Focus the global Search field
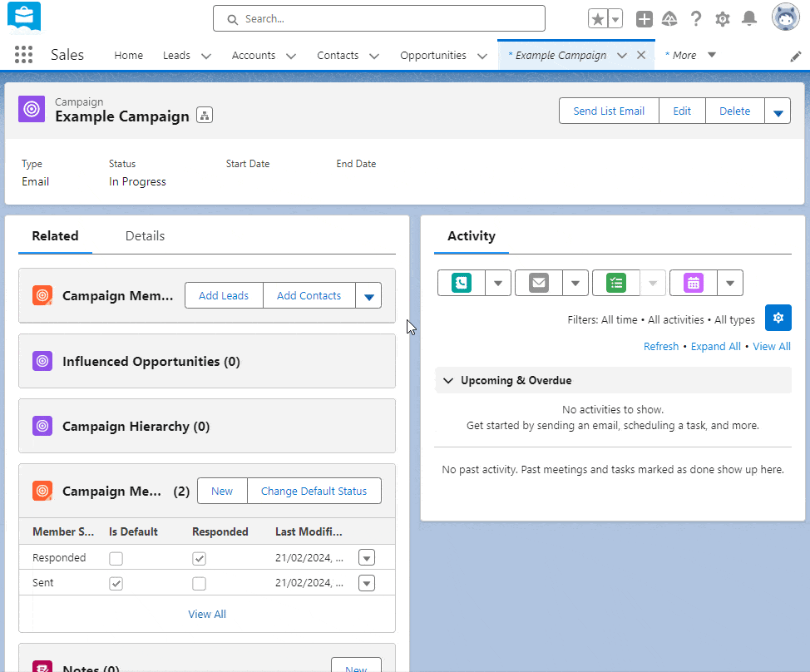This screenshot has height=672, width=810. click(x=378, y=18)
